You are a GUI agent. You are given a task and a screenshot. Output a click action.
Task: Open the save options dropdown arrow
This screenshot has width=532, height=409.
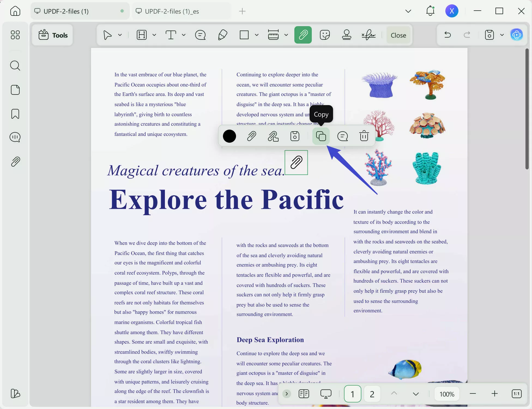point(502,35)
